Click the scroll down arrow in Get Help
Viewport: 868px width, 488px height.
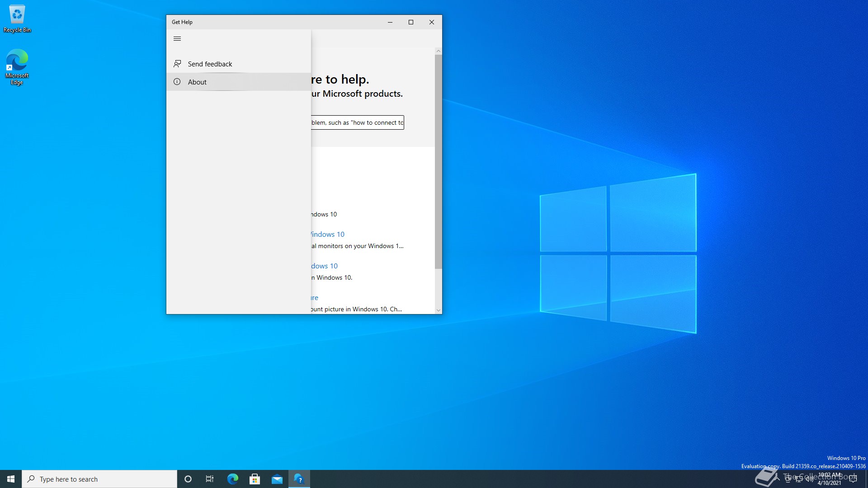pyautogui.click(x=438, y=310)
